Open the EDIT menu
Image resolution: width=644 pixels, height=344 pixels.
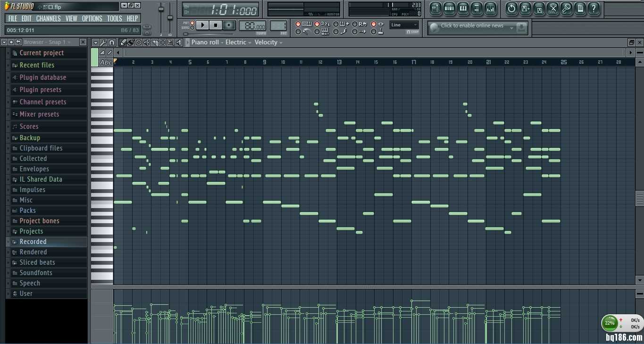coord(26,18)
